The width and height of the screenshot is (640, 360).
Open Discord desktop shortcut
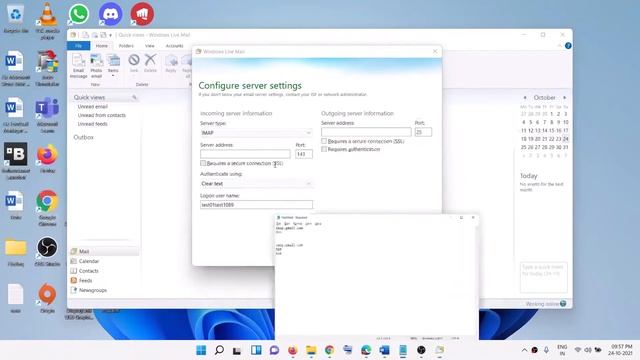[x=111, y=14]
